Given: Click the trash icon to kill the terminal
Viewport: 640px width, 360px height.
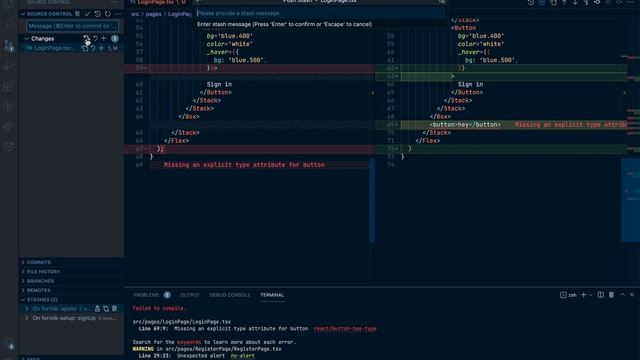Looking at the screenshot, I should coord(611,295).
